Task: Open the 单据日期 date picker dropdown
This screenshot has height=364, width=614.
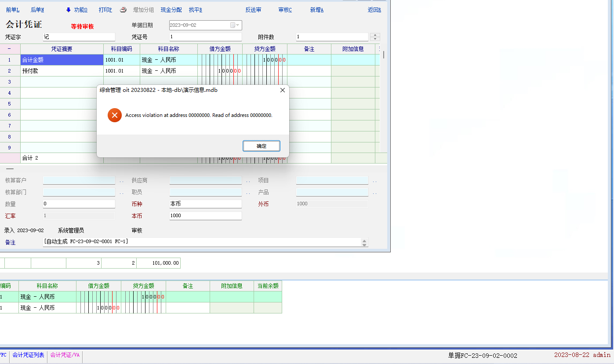Action: 237,25
